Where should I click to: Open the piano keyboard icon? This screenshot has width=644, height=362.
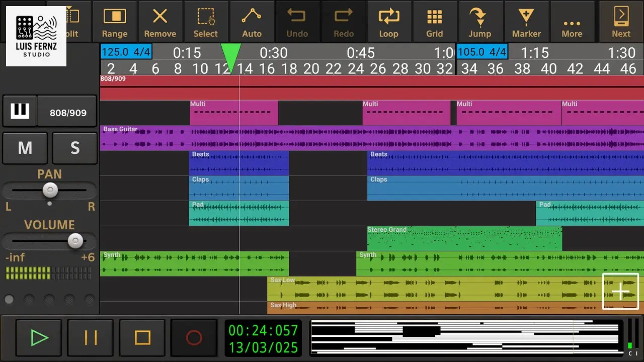tap(20, 111)
